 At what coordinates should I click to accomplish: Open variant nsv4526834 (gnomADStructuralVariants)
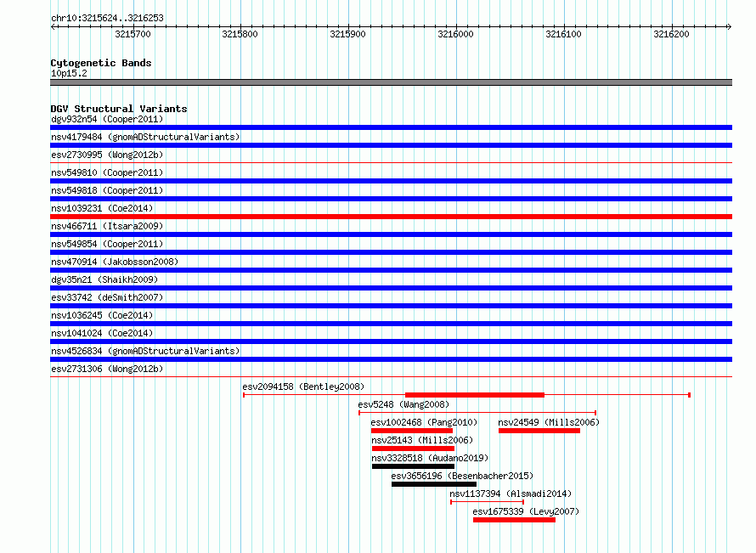click(145, 351)
